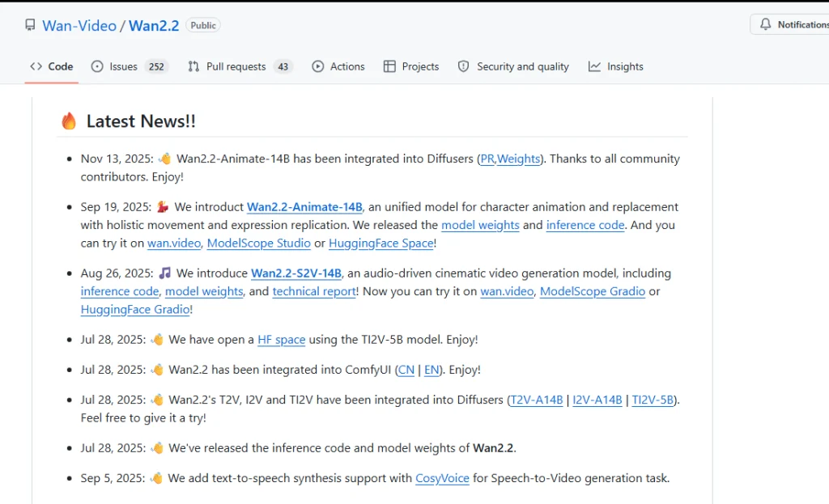This screenshot has height=504, width=829.
Task: Go to the Actions tab
Action: point(338,66)
